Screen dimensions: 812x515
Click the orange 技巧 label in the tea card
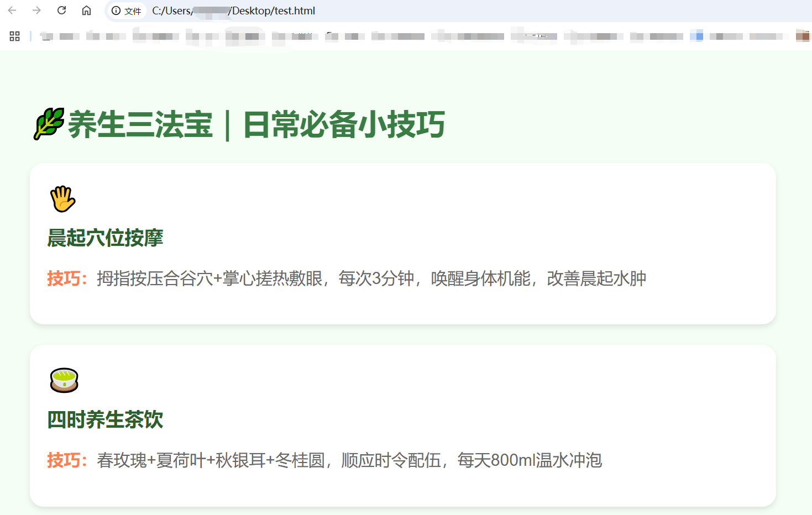click(67, 460)
